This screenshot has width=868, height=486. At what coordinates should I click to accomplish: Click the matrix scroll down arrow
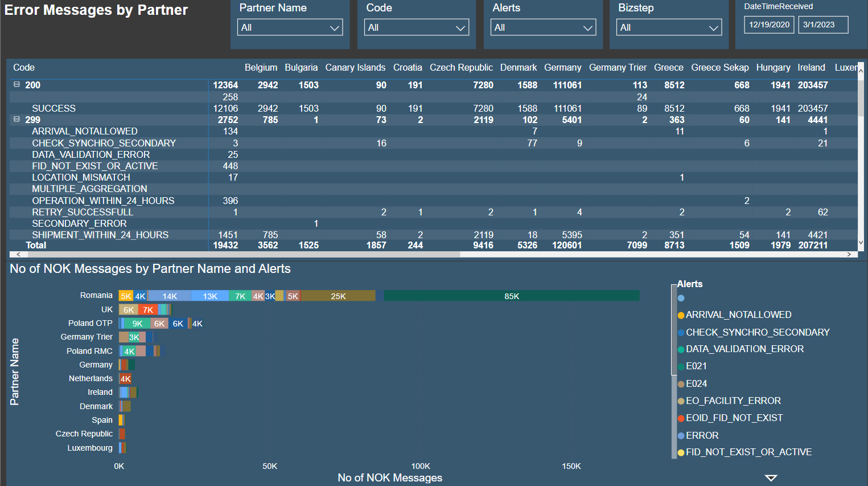coord(861,242)
